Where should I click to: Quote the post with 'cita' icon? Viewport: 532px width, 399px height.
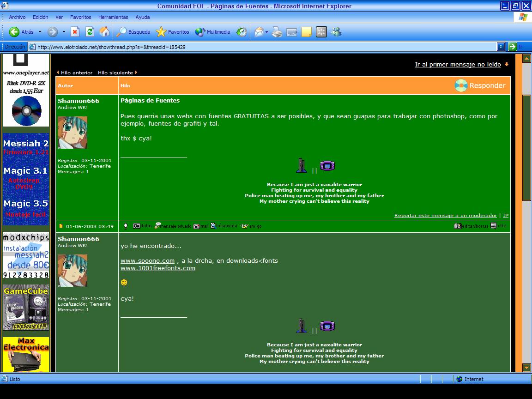coord(498,226)
